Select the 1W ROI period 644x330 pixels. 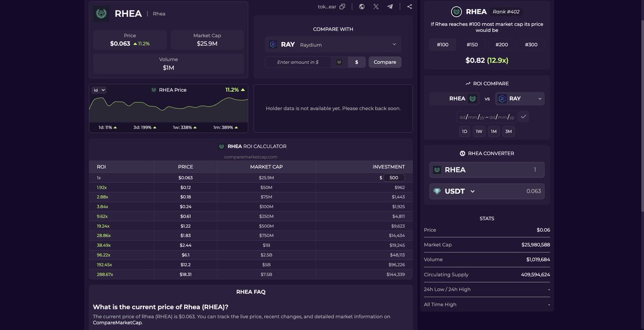pyautogui.click(x=479, y=132)
